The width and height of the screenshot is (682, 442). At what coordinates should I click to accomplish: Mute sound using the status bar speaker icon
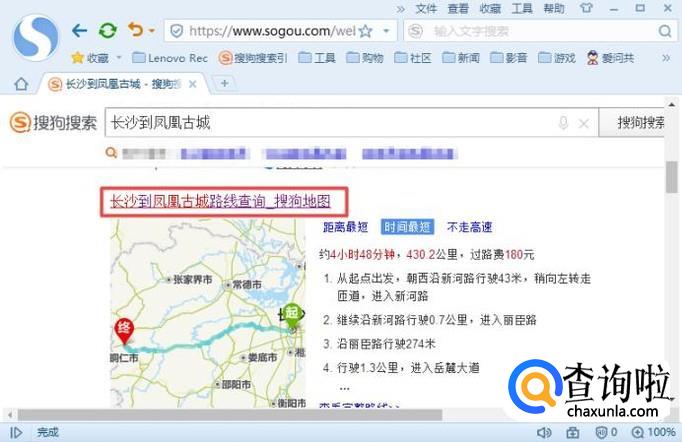coord(543,432)
